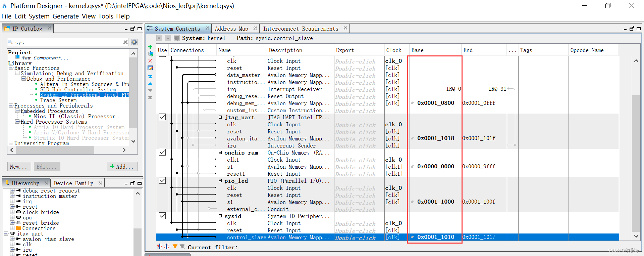Clear the IP Catalog search text
The height and width of the screenshot is (256, 644).
125,42
